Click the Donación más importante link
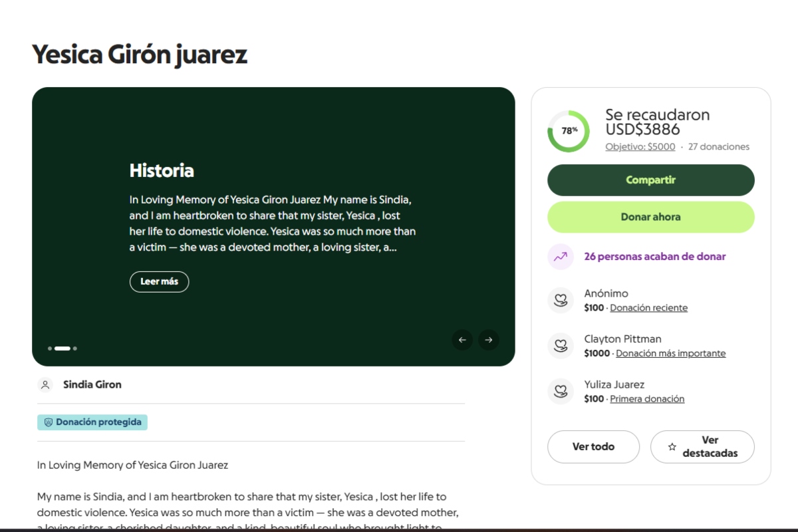The width and height of the screenshot is (798, 532). (671, 353)
